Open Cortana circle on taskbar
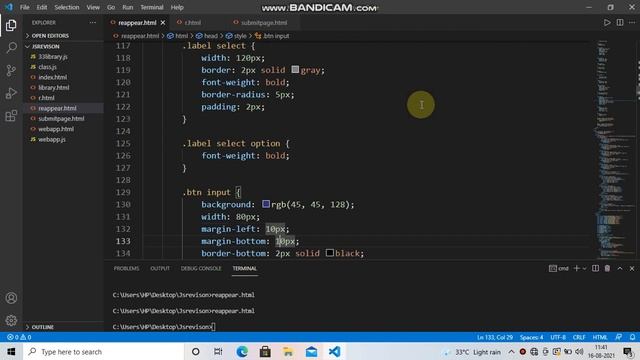Image resolution: width=640 pixels, height=360 pixels. point(196,351)
